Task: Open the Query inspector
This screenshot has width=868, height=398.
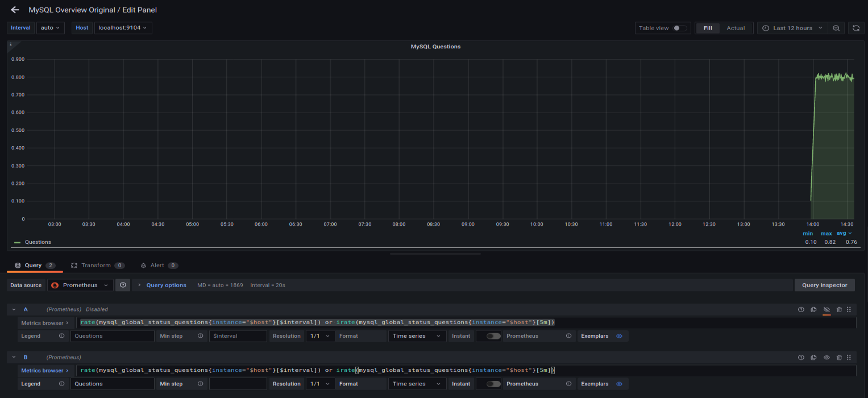Action: click(x=824, y=285)
